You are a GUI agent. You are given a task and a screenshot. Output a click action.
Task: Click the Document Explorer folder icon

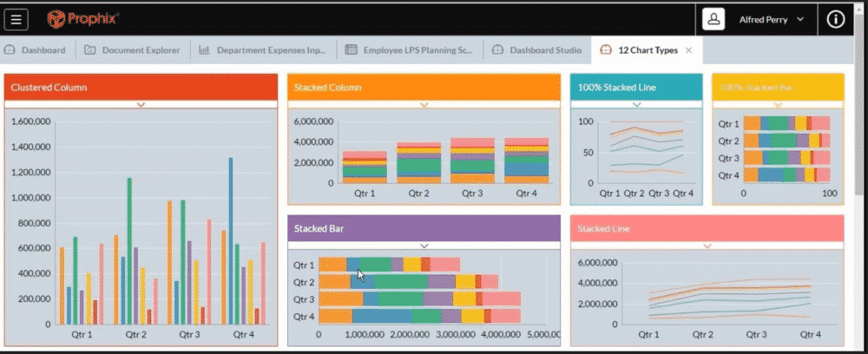(90, 50)
